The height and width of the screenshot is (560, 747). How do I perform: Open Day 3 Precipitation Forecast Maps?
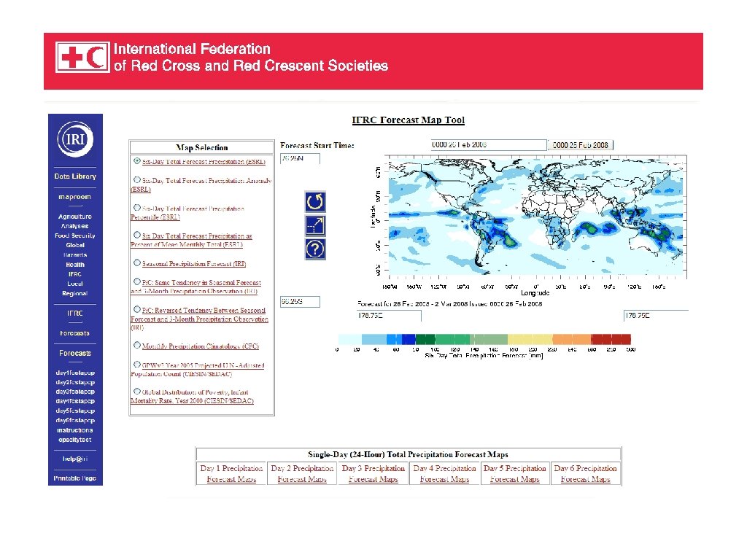[x=373, y=474]
